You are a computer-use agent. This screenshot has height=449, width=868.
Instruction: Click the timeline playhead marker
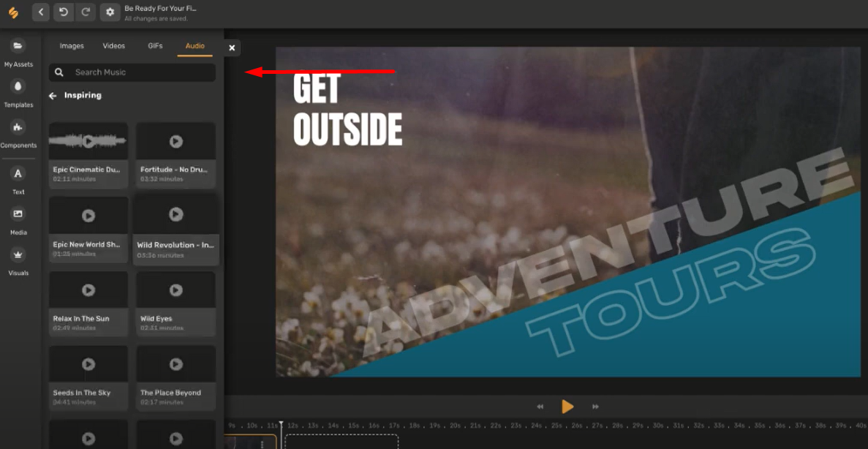[x=282, y=425]
